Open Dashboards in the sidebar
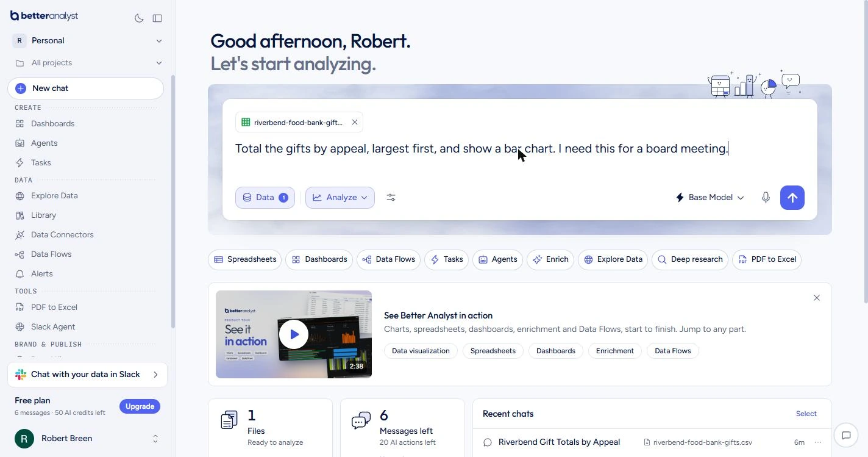The height and width of the screenshot is (457, 868). tap(53, 124)
